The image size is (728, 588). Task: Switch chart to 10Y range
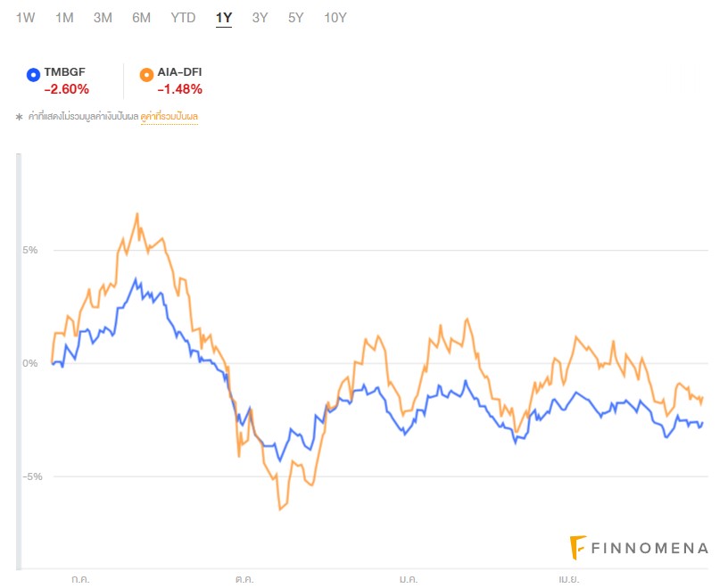point(335,18)
